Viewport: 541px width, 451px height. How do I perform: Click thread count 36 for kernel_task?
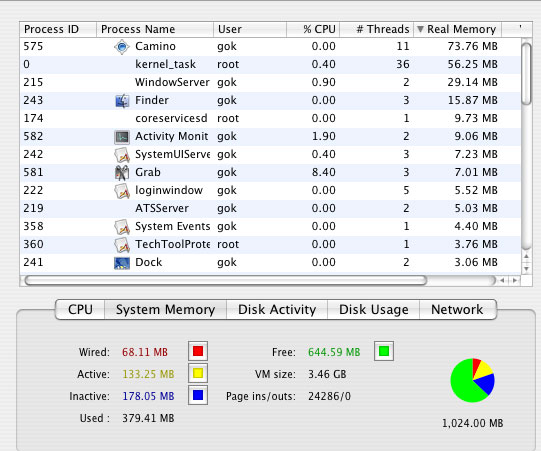(x=403, y=65)
